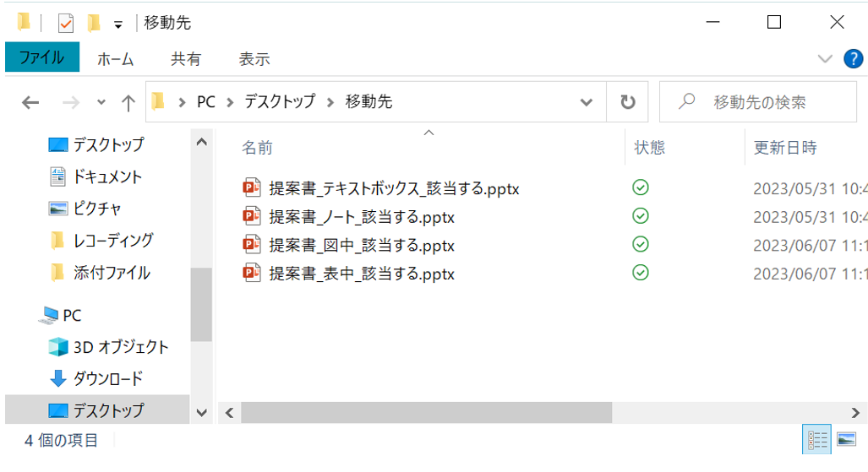This screenshot has width=868, height=472.
Task: Switch to details view layout
Action: [x=817, y=440]
